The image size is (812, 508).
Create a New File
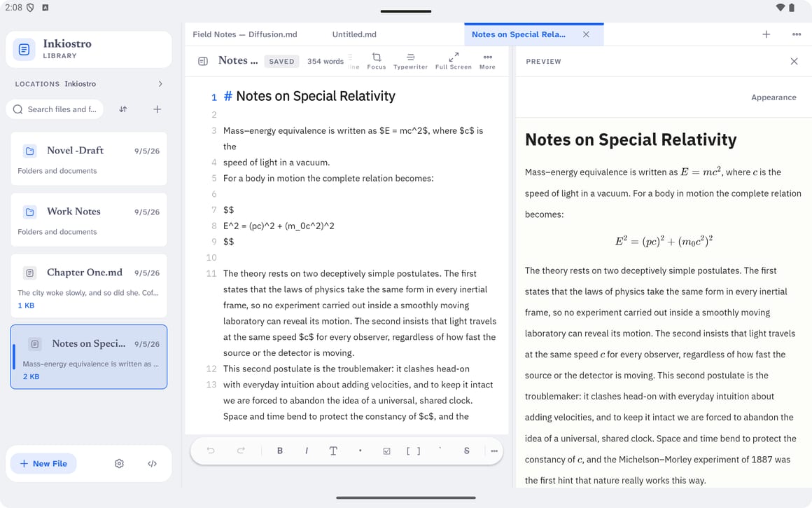tap(43, 463)
